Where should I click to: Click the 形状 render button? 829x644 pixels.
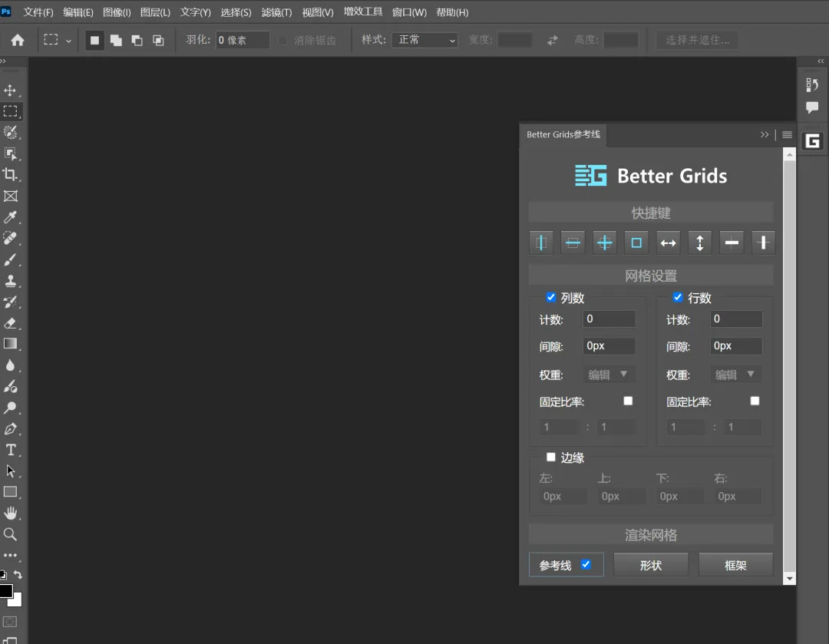click(x=651, y=565)
